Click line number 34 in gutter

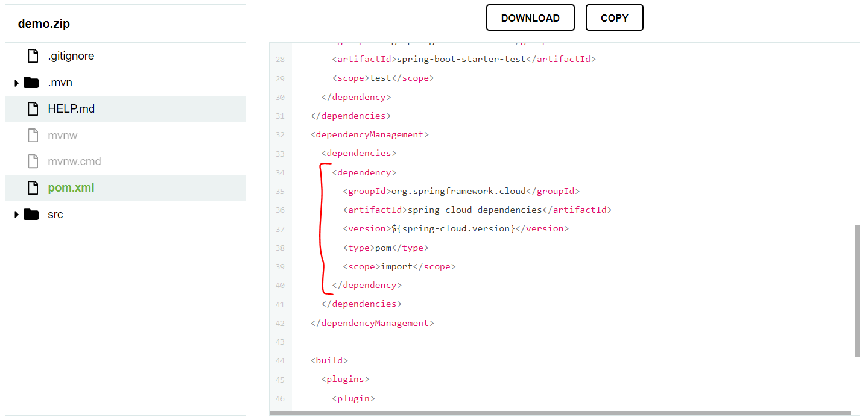[x=280, y=173]
